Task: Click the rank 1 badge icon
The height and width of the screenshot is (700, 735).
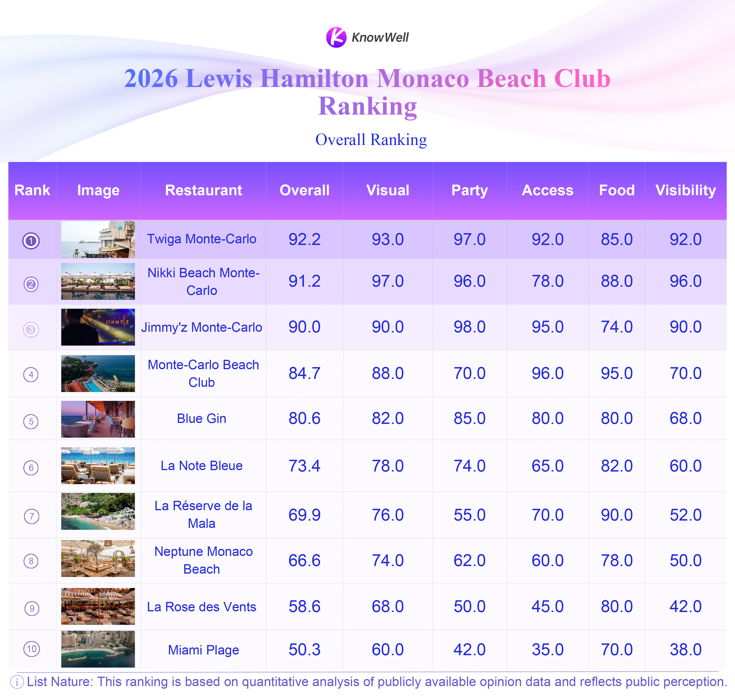Action: coord(31,241)
